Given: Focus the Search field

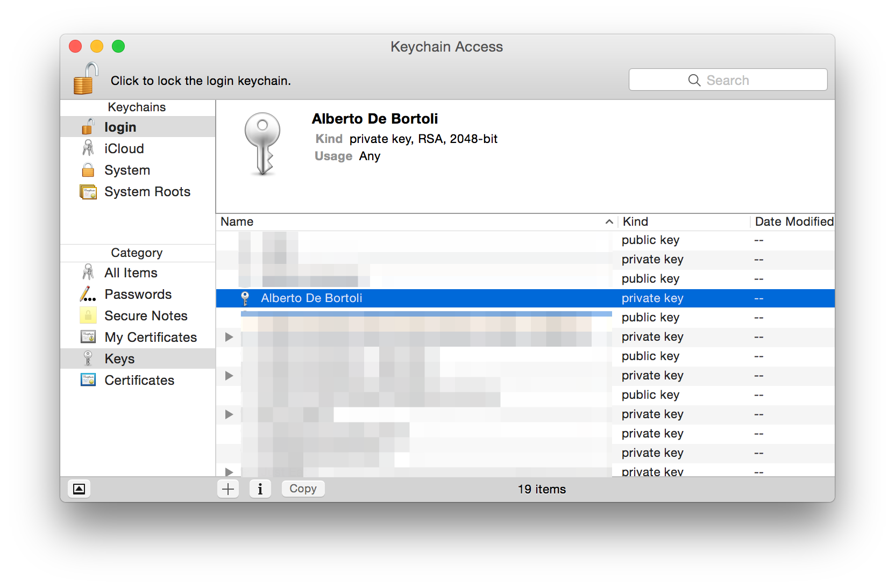Looking at the screenshot, I should coord(728,80).
